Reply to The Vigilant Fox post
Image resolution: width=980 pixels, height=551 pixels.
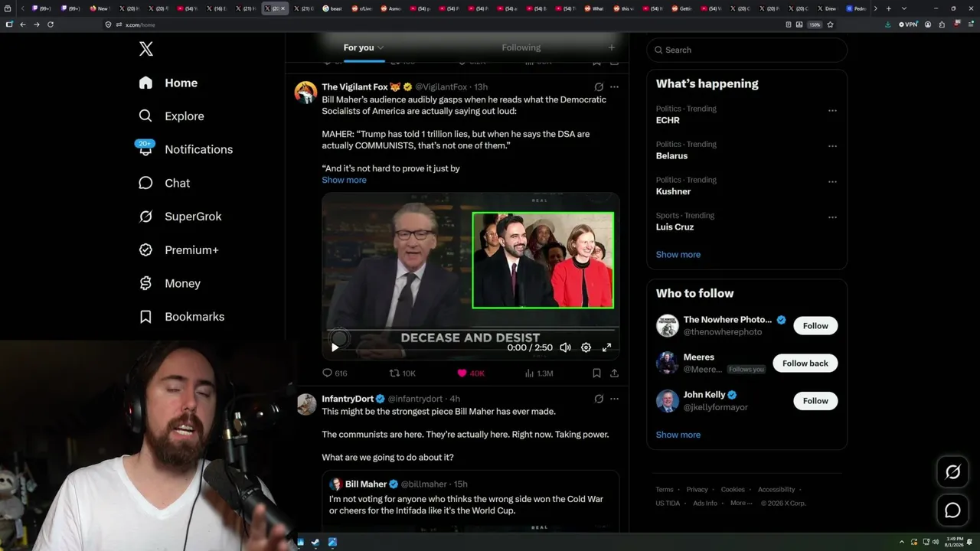coord(335,373)
